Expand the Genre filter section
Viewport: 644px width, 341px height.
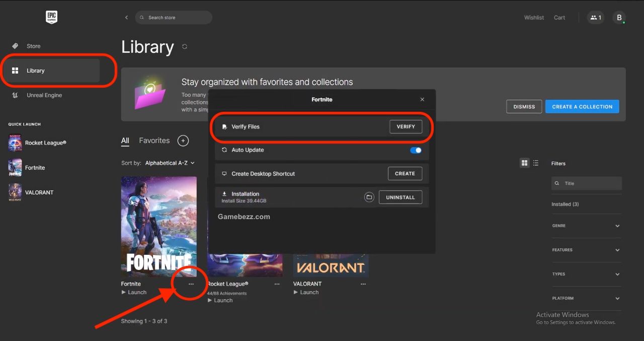click(586, 226)
